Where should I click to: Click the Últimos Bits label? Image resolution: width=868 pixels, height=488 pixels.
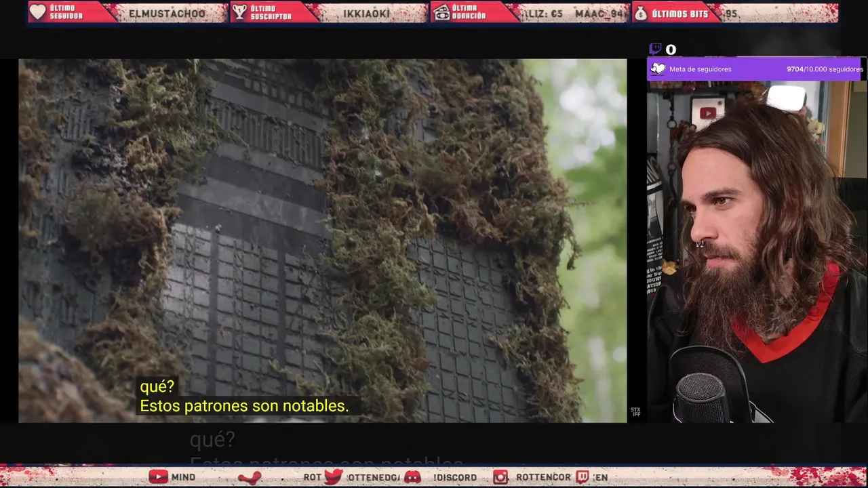pos(679,14)
